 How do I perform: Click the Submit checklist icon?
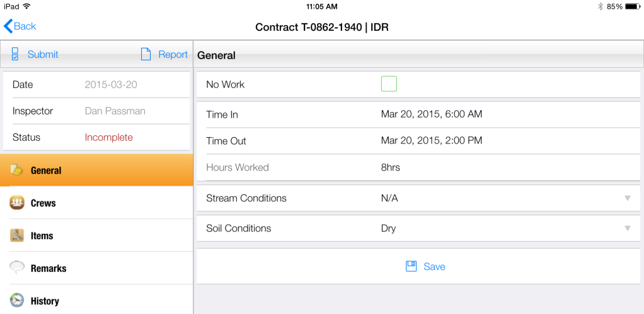coord(15,55)
